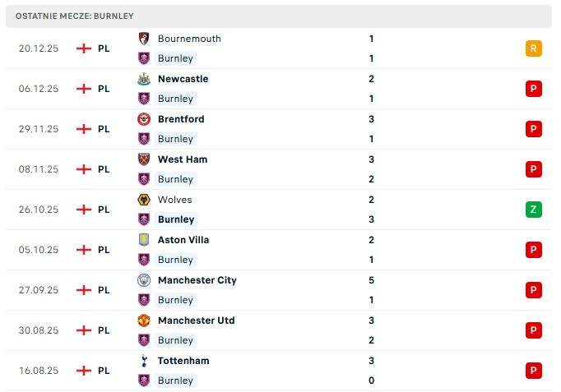
Task: Click the Ostatnie mecze: Burnley header
Action: (74, 16)
